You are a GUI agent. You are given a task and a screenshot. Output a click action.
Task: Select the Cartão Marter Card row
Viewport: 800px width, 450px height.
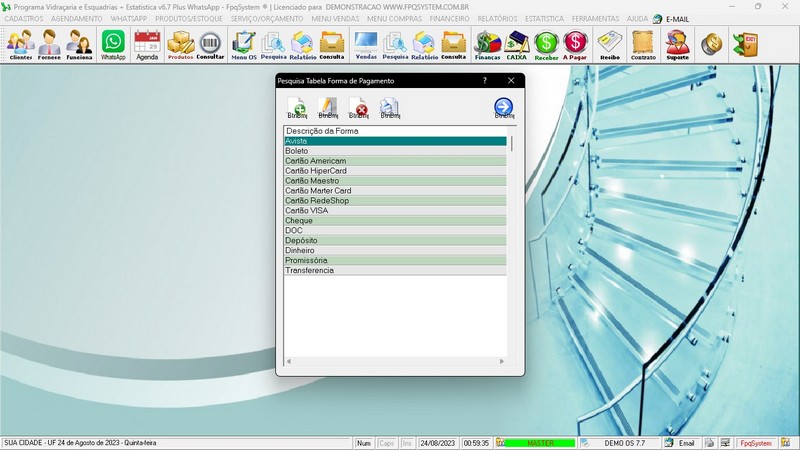click(x=395, y=191)
